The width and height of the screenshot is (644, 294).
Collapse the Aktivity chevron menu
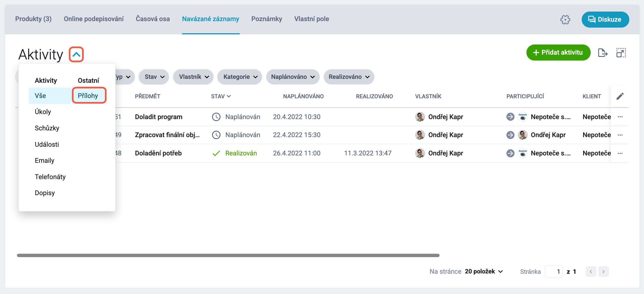[x=76, y=54]
